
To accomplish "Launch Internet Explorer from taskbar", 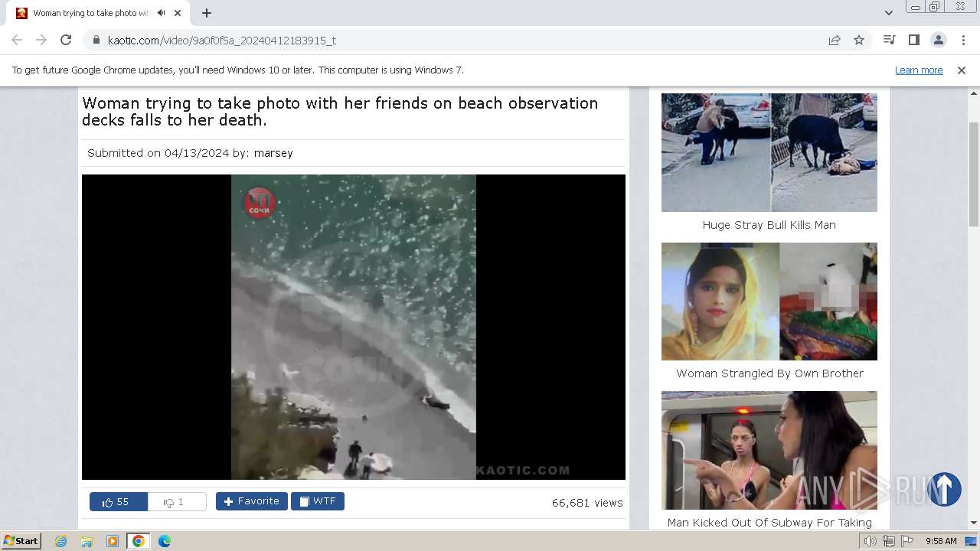I will (61, 541).
